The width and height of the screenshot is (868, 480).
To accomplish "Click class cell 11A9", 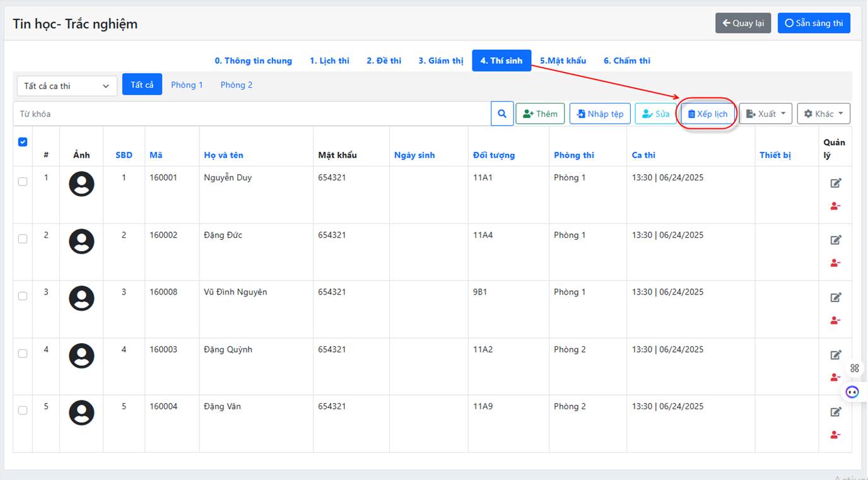I will pos(483,406).
